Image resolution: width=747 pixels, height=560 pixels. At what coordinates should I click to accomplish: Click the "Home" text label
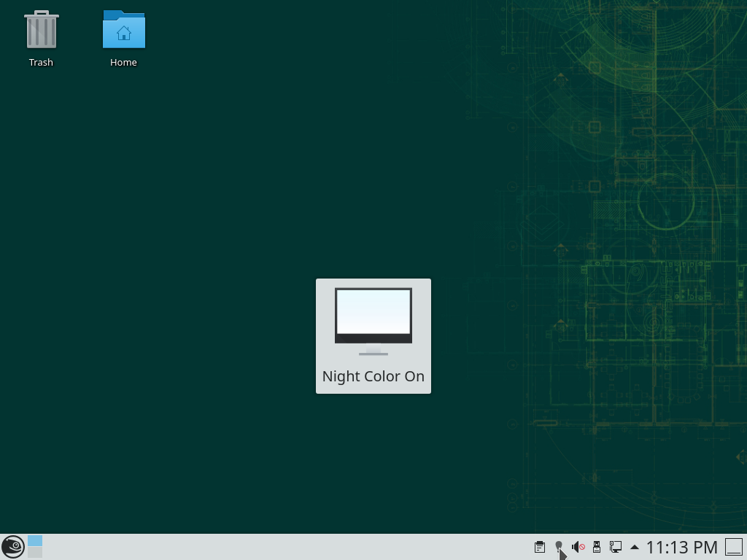tap(123, 63)
